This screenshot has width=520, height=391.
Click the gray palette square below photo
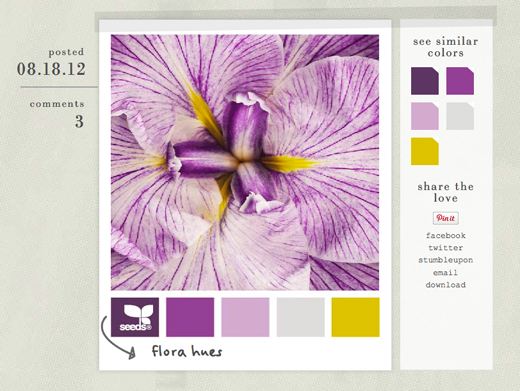[x=300, y=317]
